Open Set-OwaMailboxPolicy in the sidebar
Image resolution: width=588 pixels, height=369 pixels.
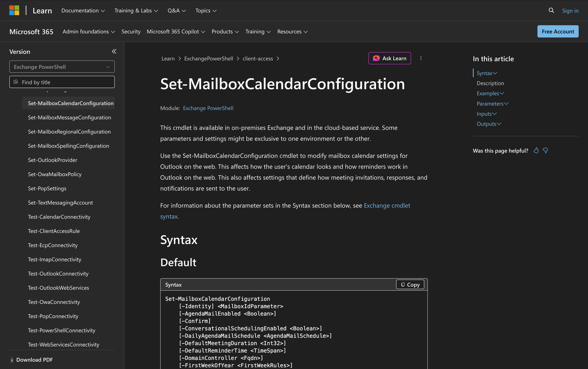[x=55, y=174]
